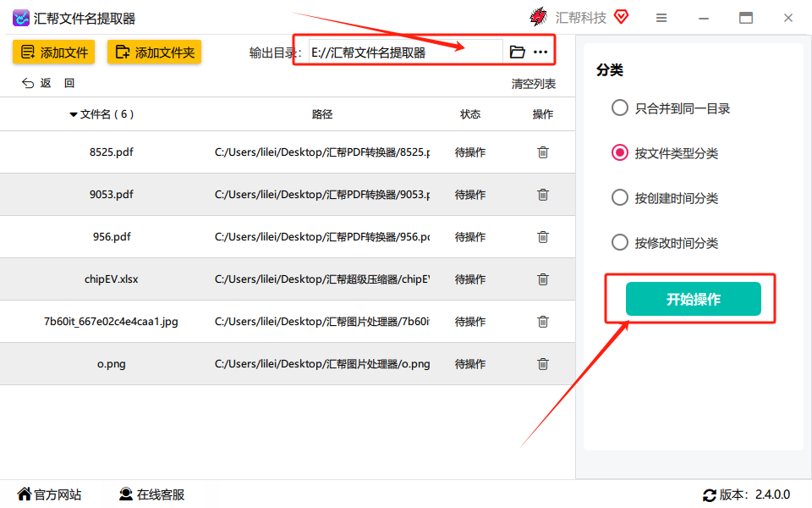Check for updates via 版本 refresh icon
This screenshot has width=812, height=508.
(x=710, y=495)
